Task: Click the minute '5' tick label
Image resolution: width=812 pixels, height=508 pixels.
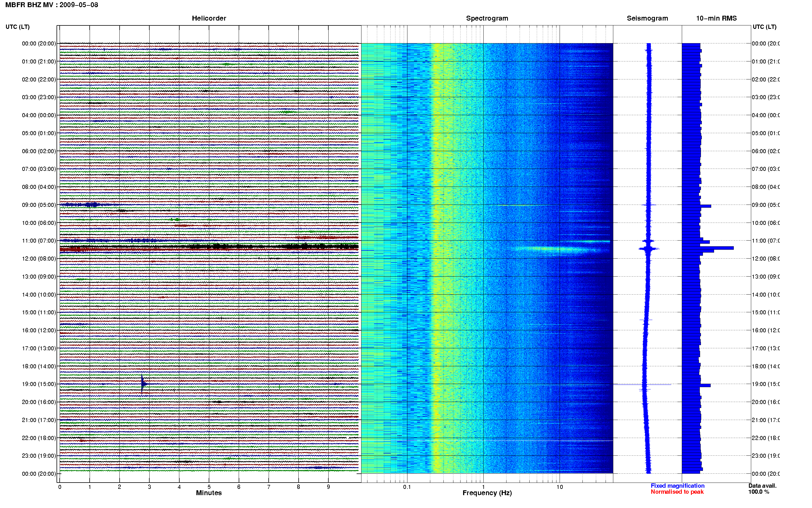Action: point(209,487)
